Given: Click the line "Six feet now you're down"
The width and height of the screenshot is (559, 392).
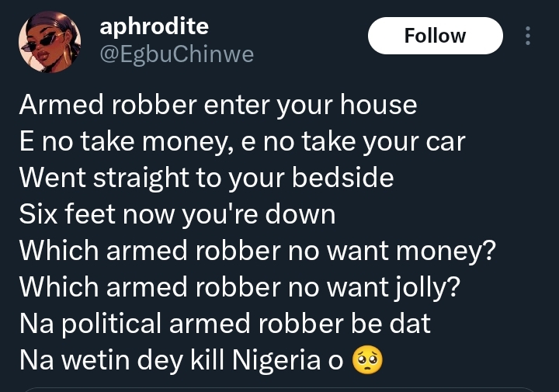Looking at the screenshot, I should 177,214.
